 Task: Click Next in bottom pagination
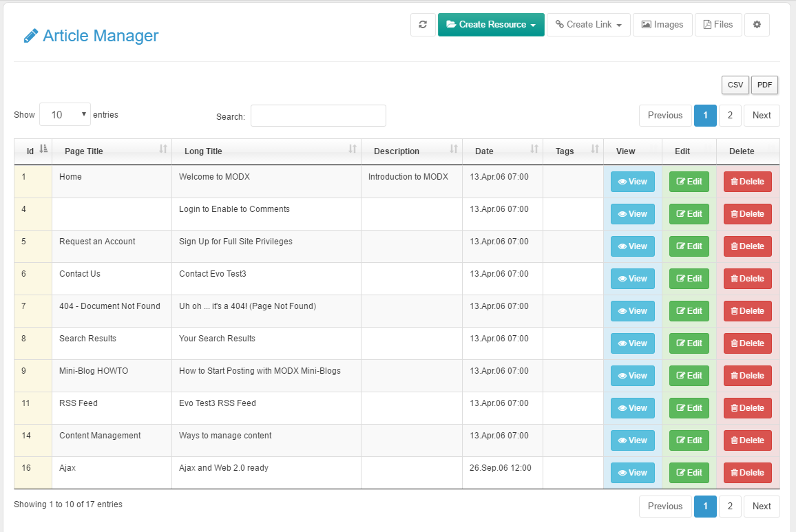click(x=762, y=506)
